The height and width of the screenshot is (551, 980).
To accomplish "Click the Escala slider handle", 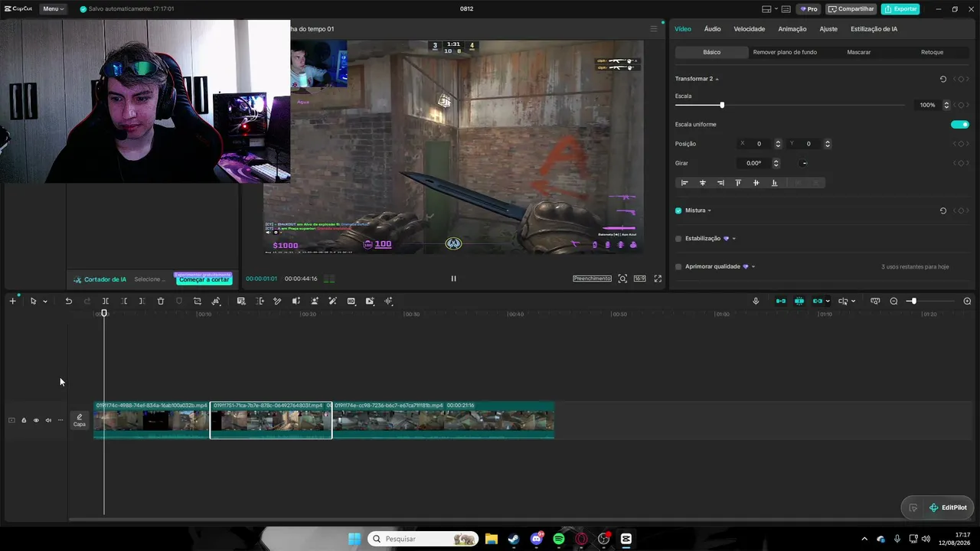I will tap(722, 105).
